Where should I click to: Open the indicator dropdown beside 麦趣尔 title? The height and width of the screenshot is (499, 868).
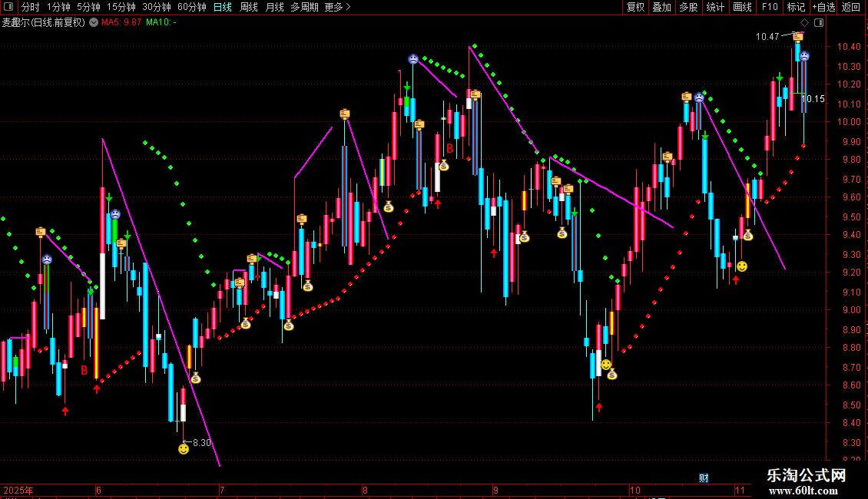94,22
